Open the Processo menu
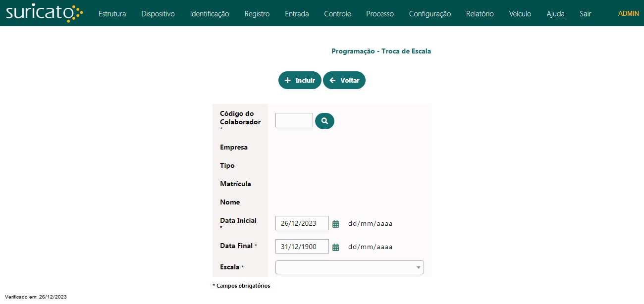The height and width of the screenshot is (304, 644). tap(380, 14)
